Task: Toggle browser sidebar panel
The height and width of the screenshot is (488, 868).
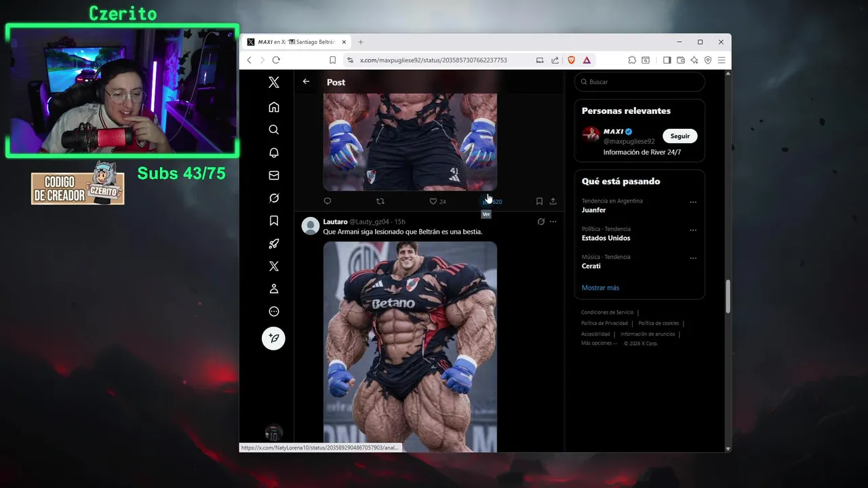Action: click(x=667, y=60)
